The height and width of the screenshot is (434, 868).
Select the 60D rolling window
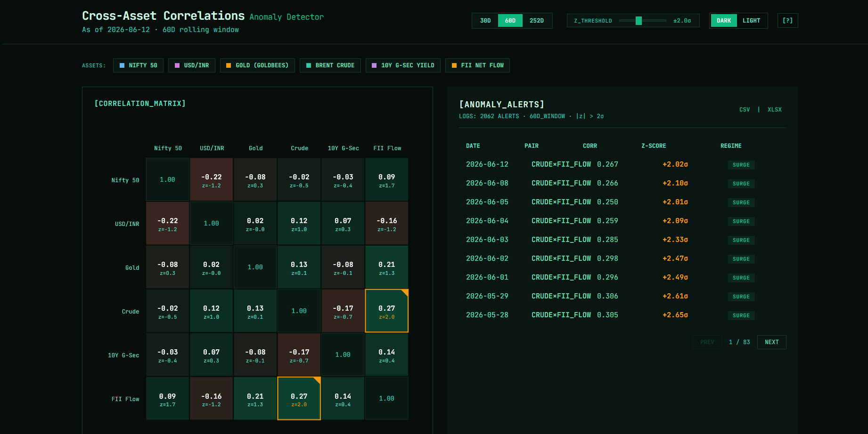[510, 21]
